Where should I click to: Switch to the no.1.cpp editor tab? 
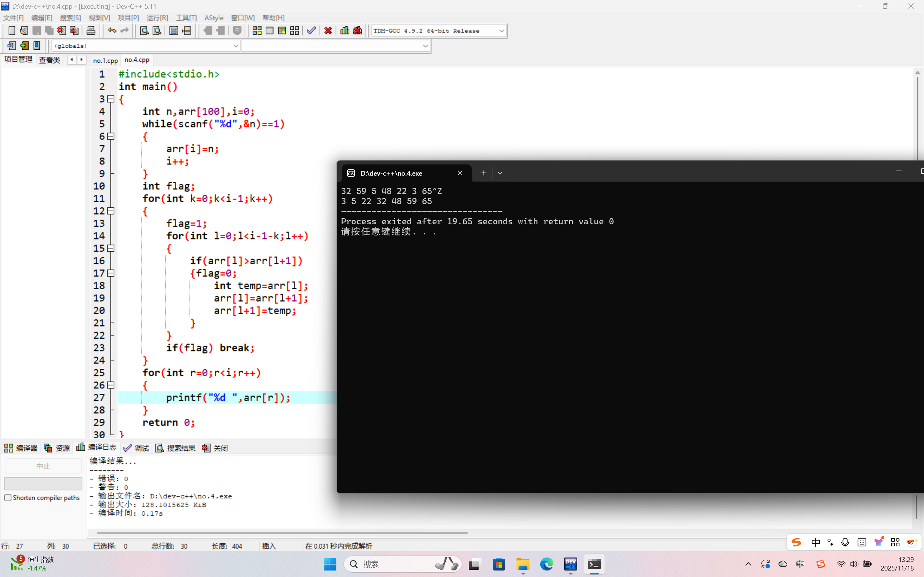105,60
